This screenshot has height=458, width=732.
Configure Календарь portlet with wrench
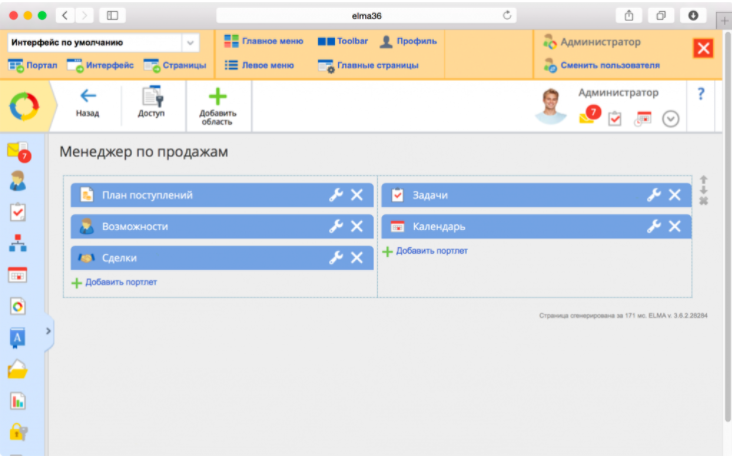[654, 226]
